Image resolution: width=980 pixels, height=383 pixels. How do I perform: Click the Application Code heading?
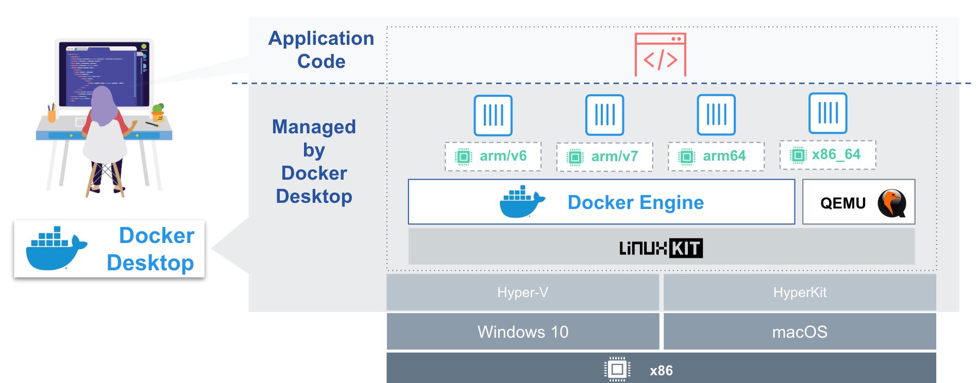tap(321, 49)
